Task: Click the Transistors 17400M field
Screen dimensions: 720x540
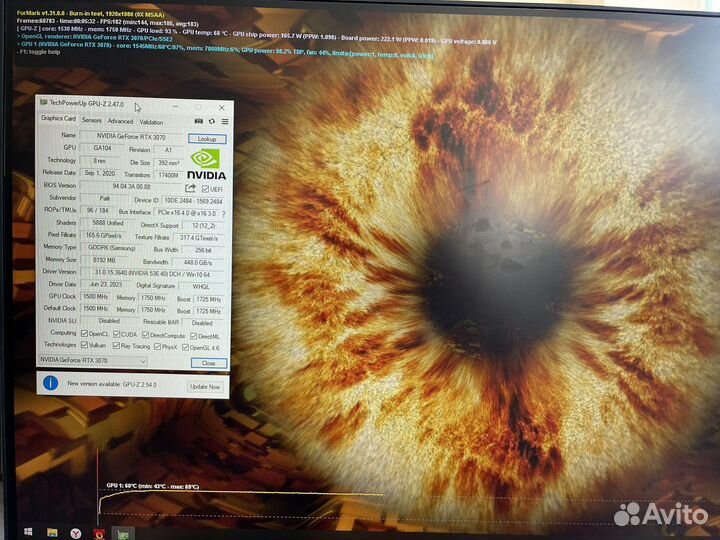Action: 169,175
